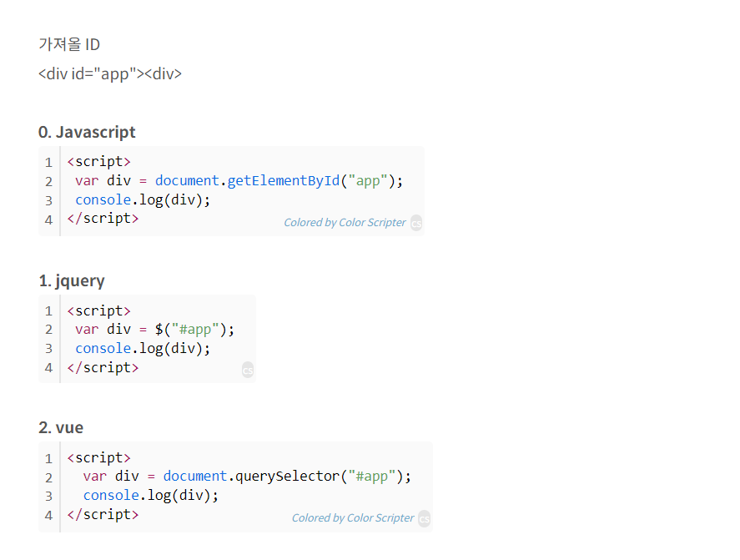The width and height of the screenshot is (740, 560).
Task: Click the opening <script> tag in Javascript block
Action: click(x=98, y=161)
